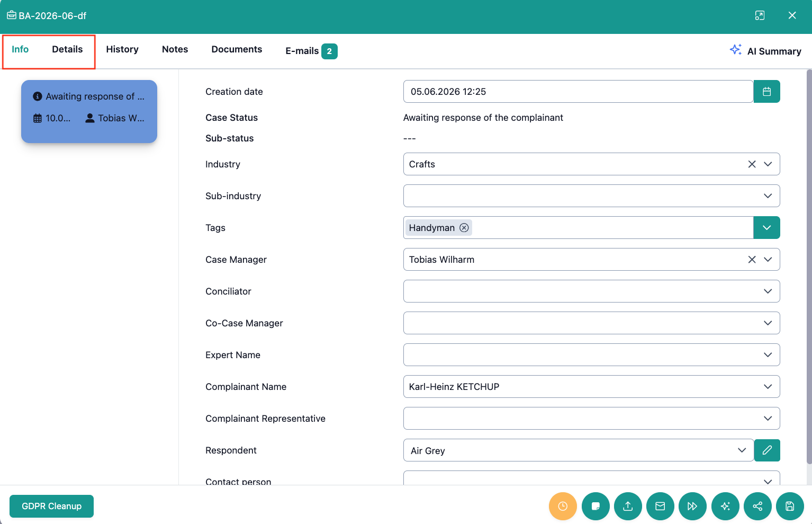Click the fast-forward next step button
Viewport: 812px width, 524px height.
(x=692, y=506)
